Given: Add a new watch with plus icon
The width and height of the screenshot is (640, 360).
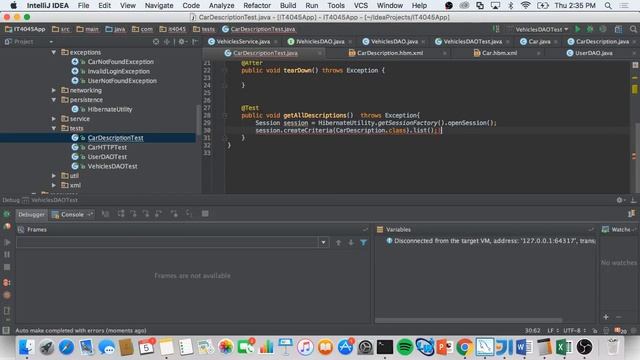Looking at the screenshot, I should pos(606,317).
